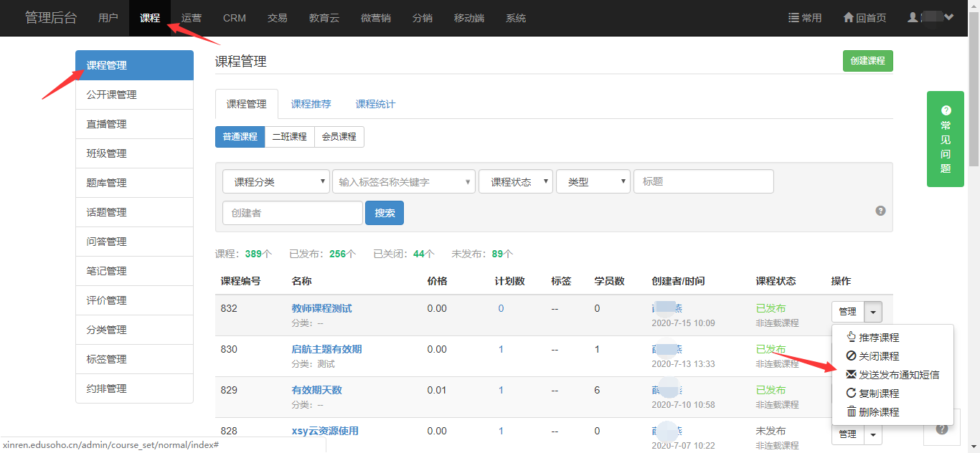Click the gray help icon in search panel

click(880, 211)
